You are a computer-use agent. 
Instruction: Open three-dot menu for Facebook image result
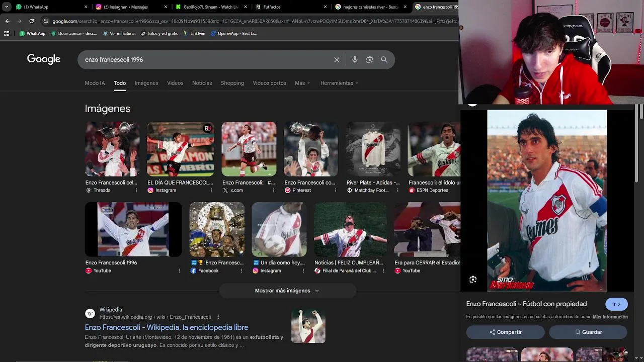point(242,271)
